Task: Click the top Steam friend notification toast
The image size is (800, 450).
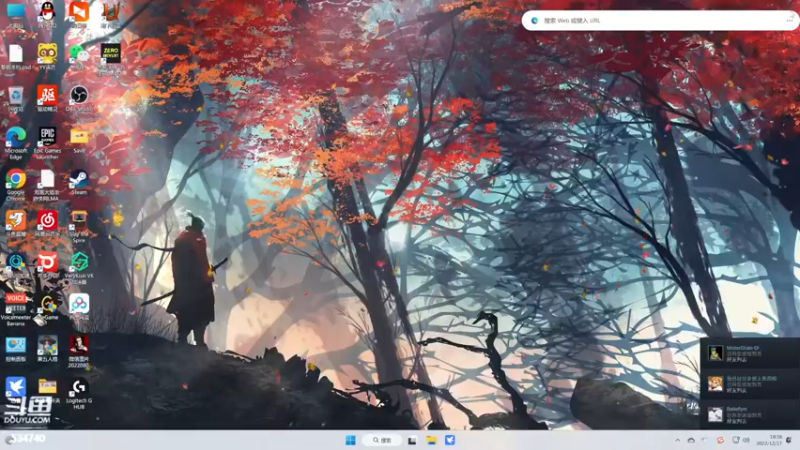Action: click(750, 353)
